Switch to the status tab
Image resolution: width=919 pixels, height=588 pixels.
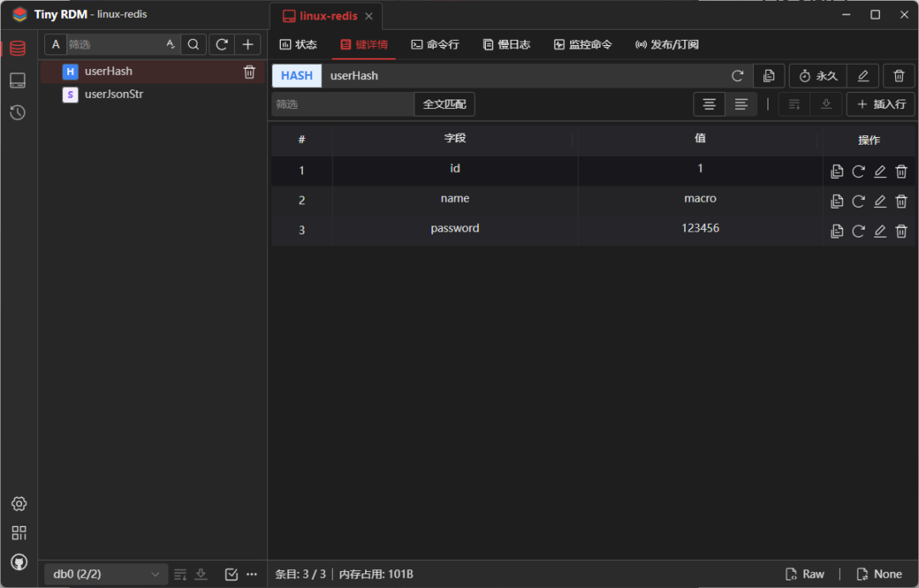(299, 44)
